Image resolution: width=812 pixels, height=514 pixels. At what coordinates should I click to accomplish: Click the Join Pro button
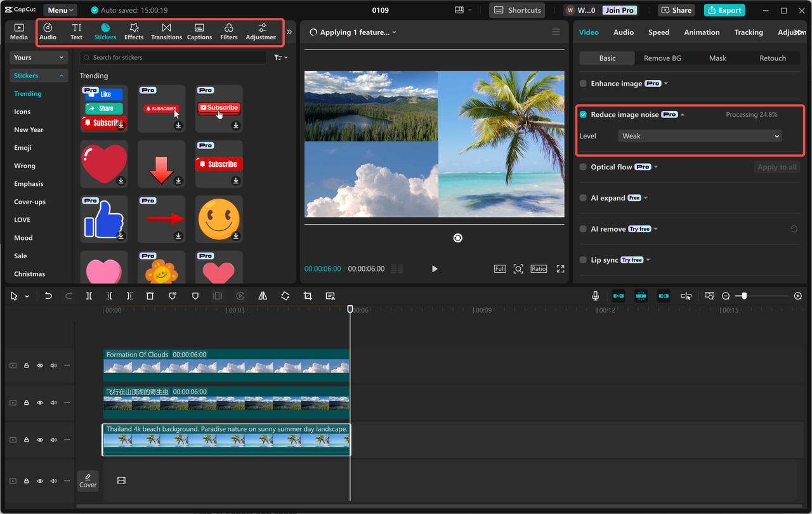[619, 10]
